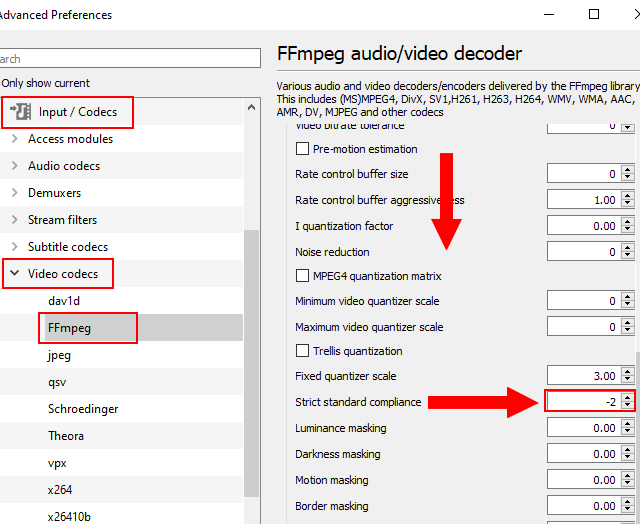
Task: Open the vpx codec settings
Action: (x=57, y=463)
